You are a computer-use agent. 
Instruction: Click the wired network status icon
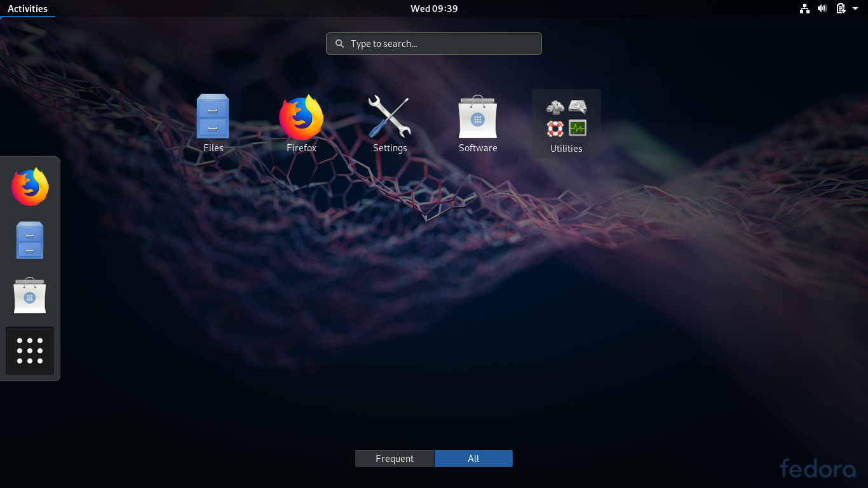click(x=804, y=8)
